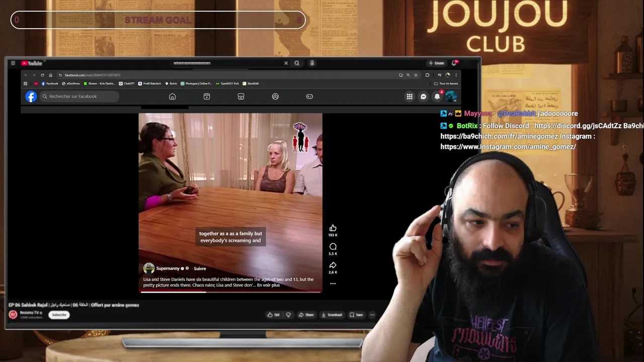The width and height of the screenshot is (644, 362).
Task: Follow Supernanny with Suivre
Action: 200,268
